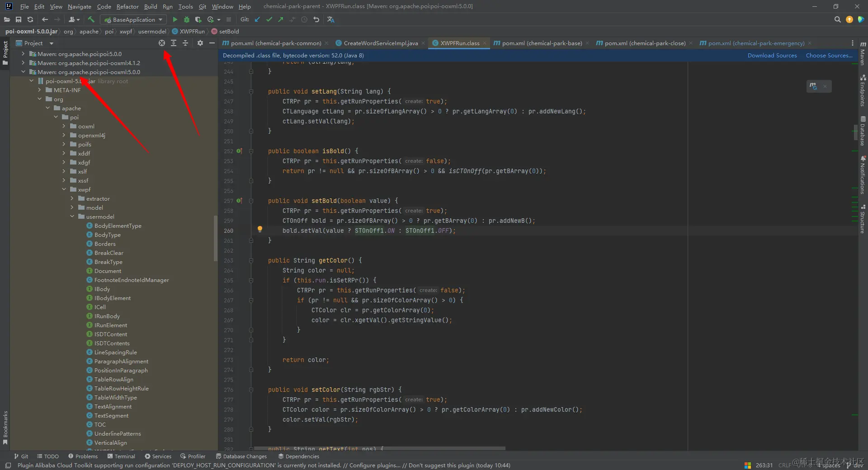Image resolution: width=868 pixels, height=470 pixels.
Task: Toggle the Project tool window stripe button
Action: [x=5, y=52]
